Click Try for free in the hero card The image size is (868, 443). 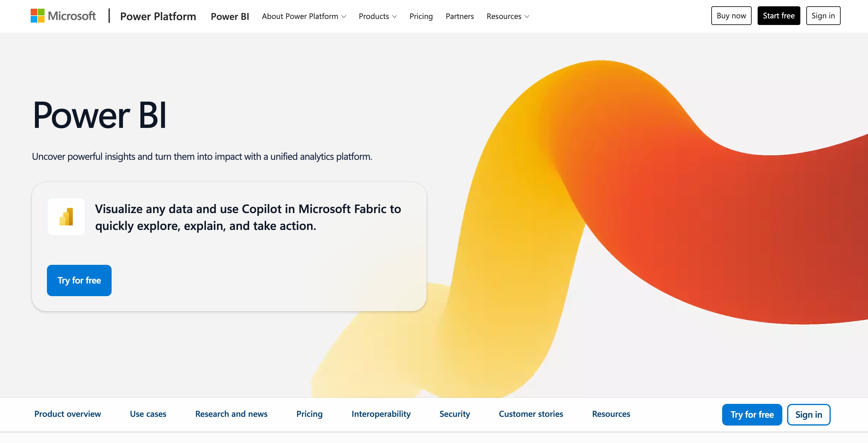pyautogui.click(x=79, y=280)
